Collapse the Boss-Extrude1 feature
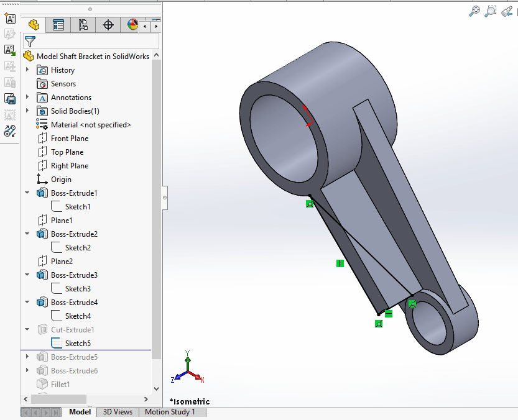The image size is (518, 420). (x=26, y=193)
